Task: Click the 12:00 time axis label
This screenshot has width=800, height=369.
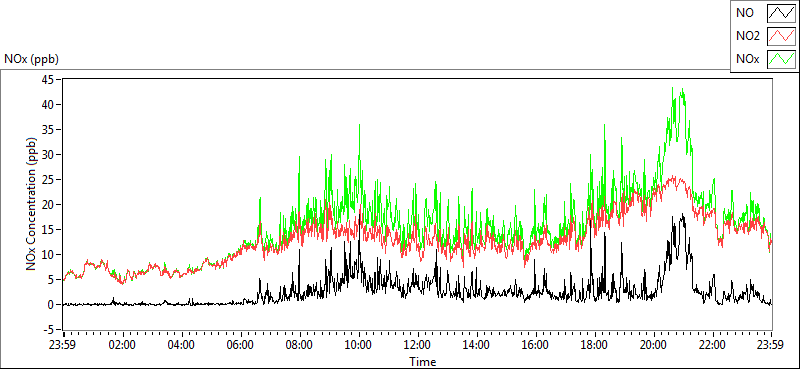Action: click(x=418, y=345)
